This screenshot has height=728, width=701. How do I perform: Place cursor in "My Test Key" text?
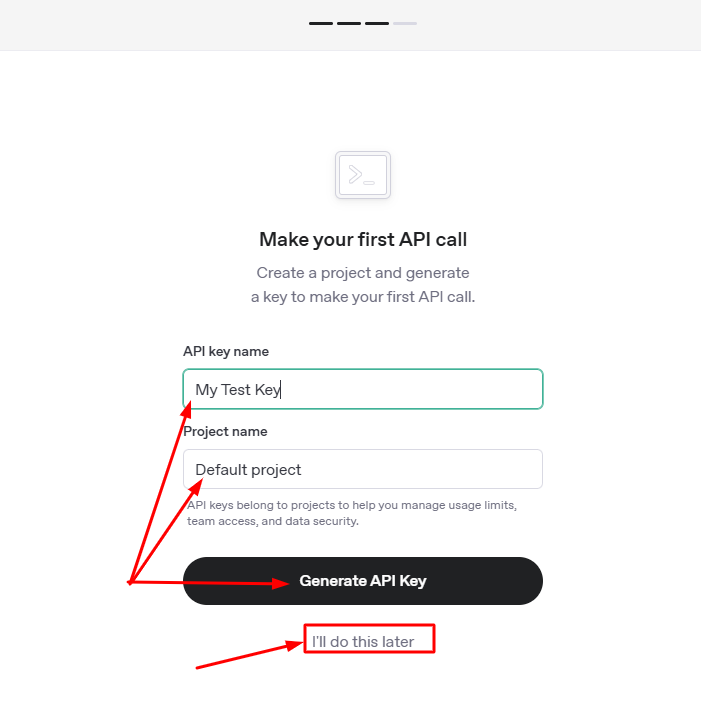[x=238, y=390]
